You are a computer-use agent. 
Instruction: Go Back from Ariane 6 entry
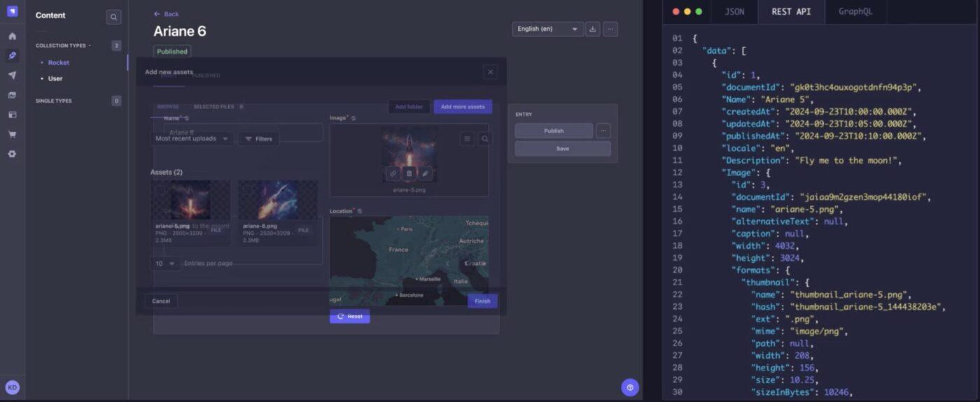click(166, 14)
